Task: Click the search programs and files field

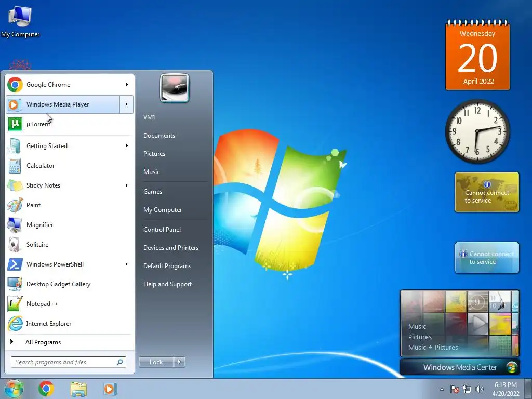Action: point(69,362)
